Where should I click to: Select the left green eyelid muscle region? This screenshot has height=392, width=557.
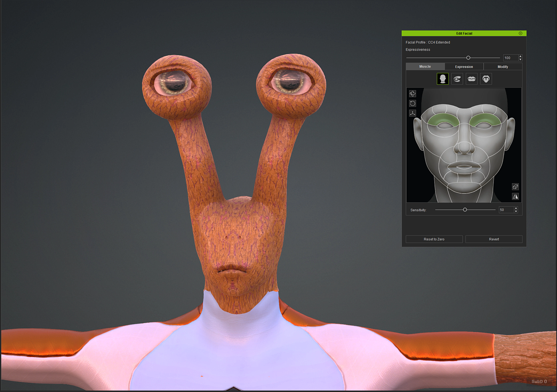coord(444,119)
